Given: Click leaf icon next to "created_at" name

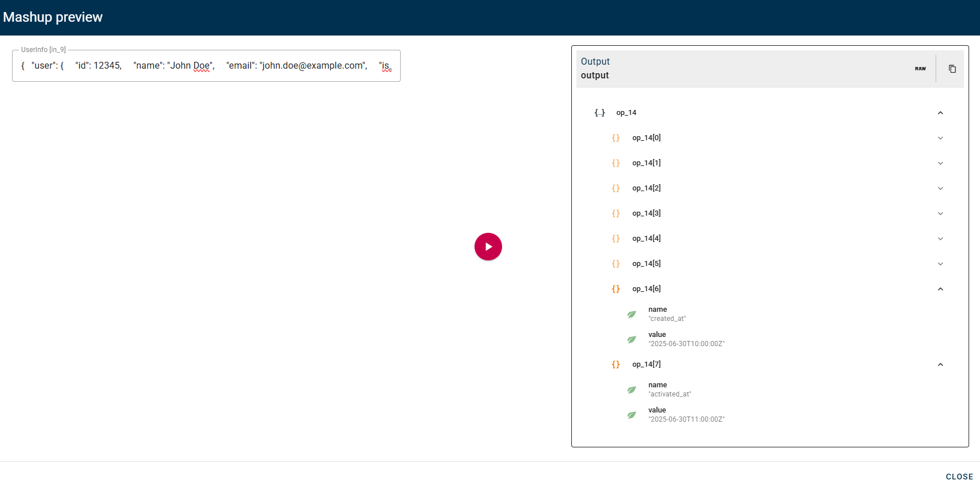Looking at the screenshot, I should click(631, 314).
